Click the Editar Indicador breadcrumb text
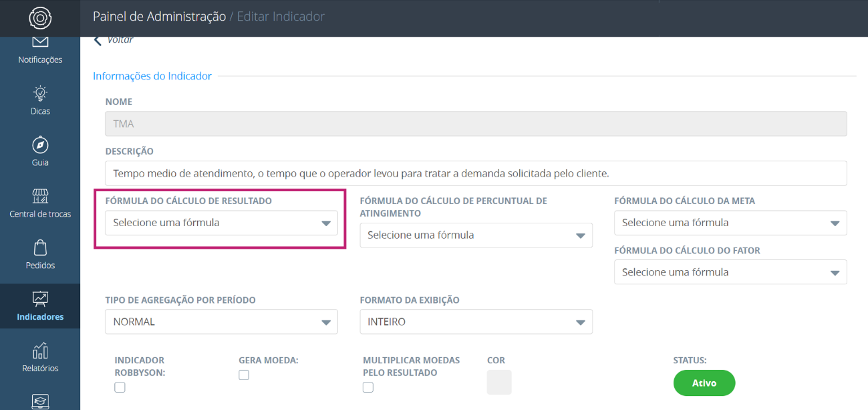Screen dimensions: 868x410 281,17
